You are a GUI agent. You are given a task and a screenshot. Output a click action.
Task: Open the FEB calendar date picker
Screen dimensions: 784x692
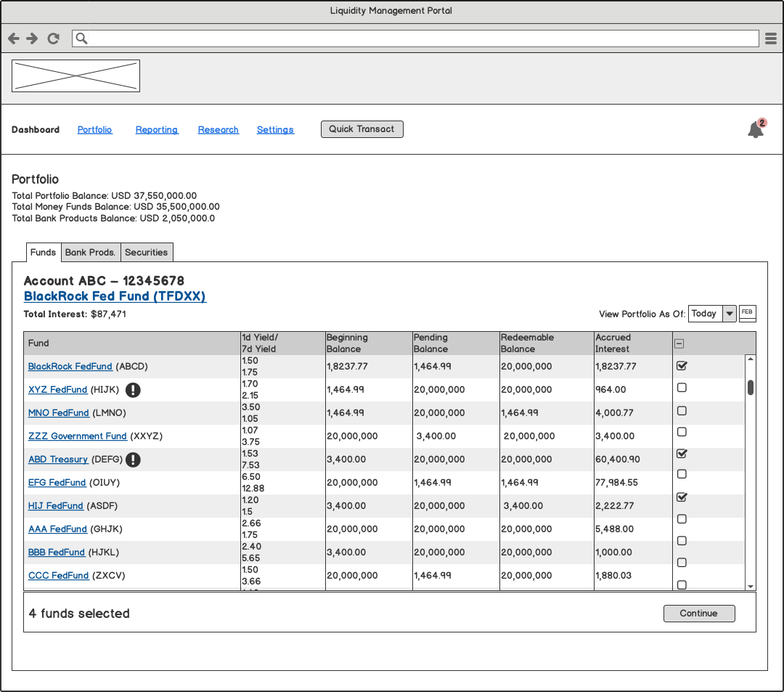(x=747, y=314)
